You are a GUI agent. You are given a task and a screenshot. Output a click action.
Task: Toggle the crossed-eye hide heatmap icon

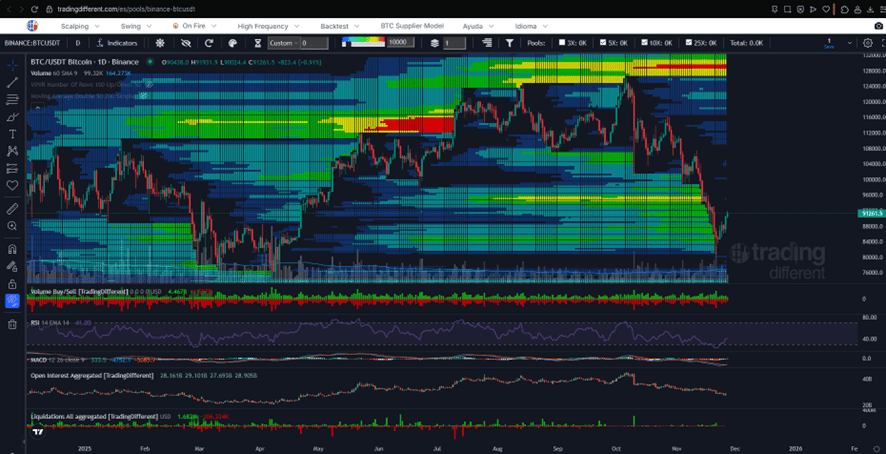[185, 43]
